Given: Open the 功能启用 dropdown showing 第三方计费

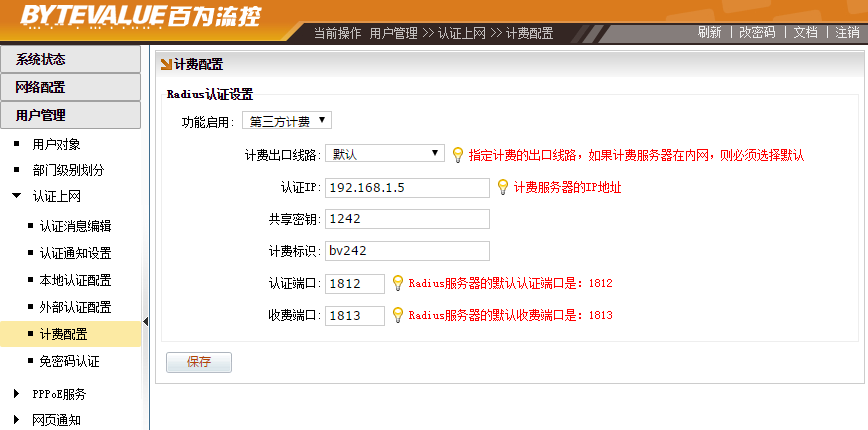Looking at the screenshot, I should click(287, 121).
